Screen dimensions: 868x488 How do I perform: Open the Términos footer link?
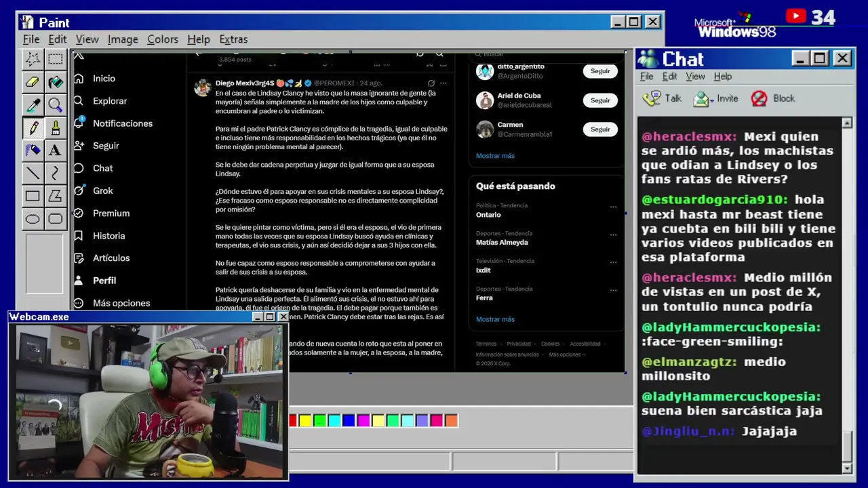point(486,344)
